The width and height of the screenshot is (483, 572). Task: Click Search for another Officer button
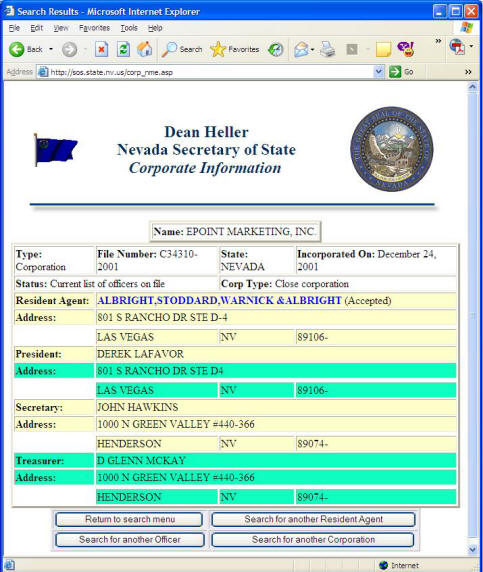tap(129, 540)
